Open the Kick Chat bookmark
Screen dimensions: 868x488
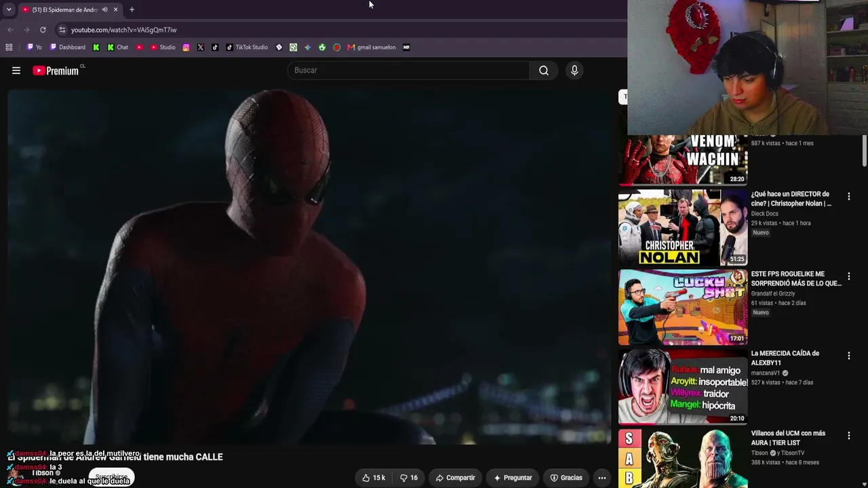tap(118, 47)
